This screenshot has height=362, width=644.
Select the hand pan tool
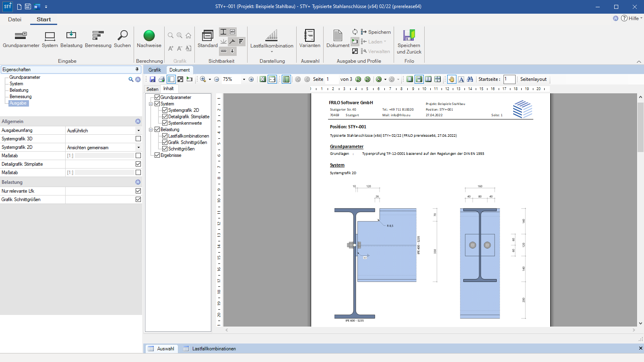click(452, 79)
